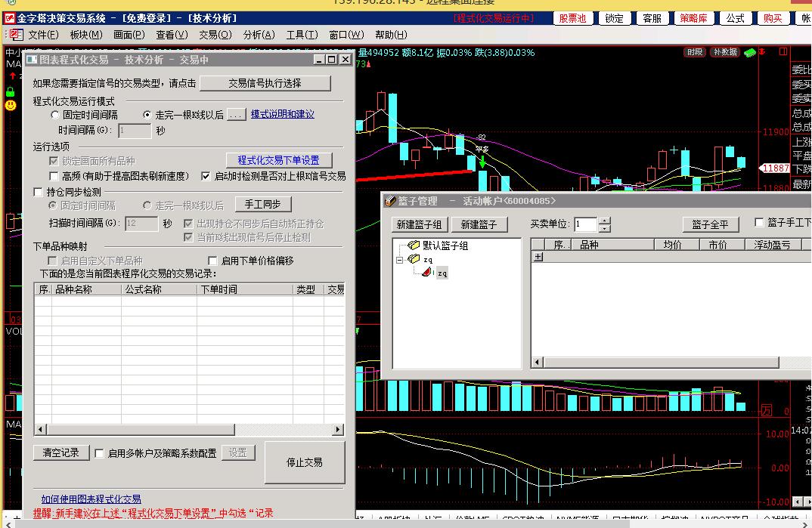Collapse the zq basket group node

tap(399, 260)
